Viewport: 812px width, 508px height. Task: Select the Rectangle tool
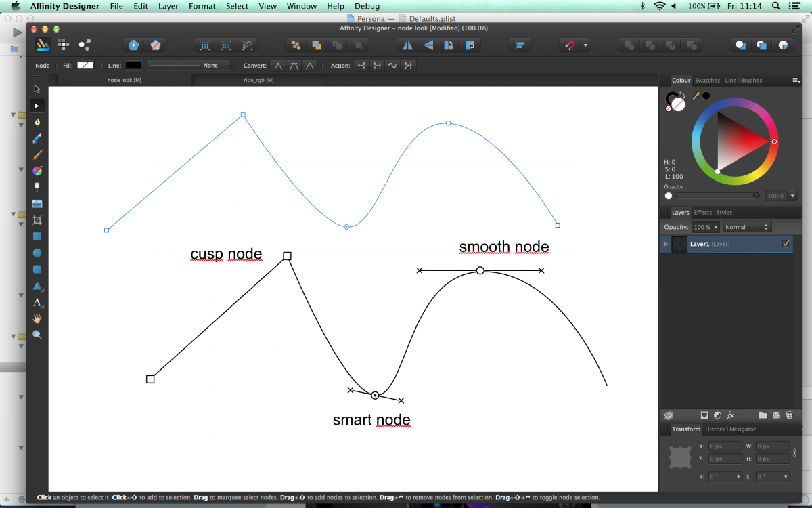click(x=37, y=236)
